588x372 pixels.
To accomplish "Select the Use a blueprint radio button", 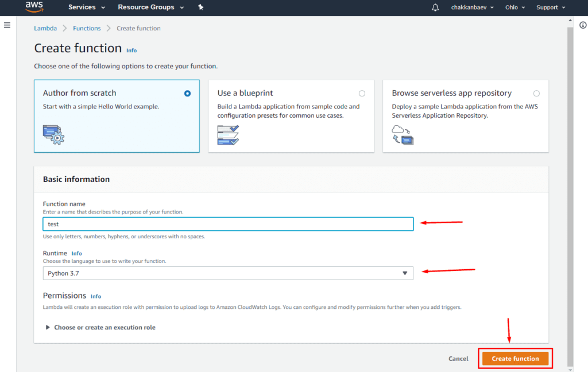I will (362, 94).
